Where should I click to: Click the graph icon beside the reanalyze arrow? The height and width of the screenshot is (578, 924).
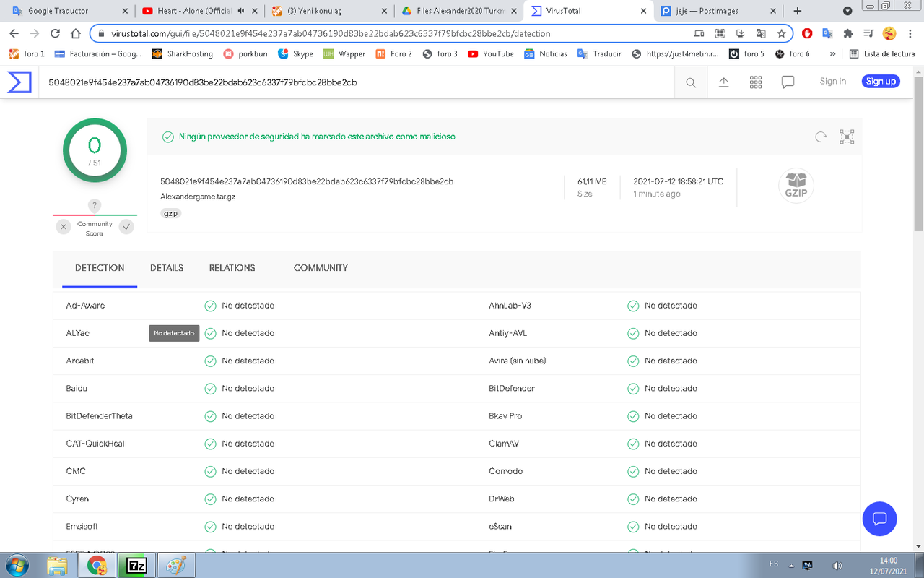[x=847, y=137]
